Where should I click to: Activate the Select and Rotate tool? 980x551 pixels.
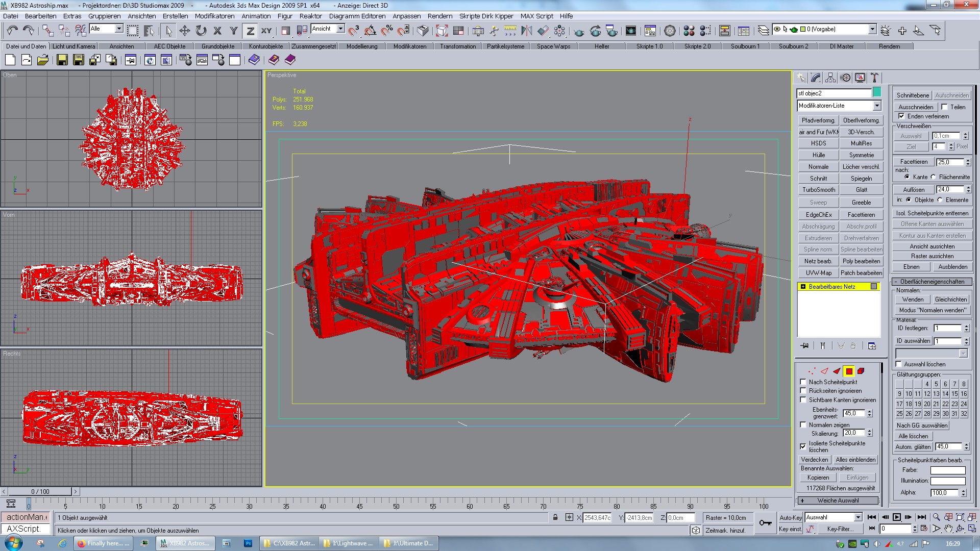[x=201, y=31]
